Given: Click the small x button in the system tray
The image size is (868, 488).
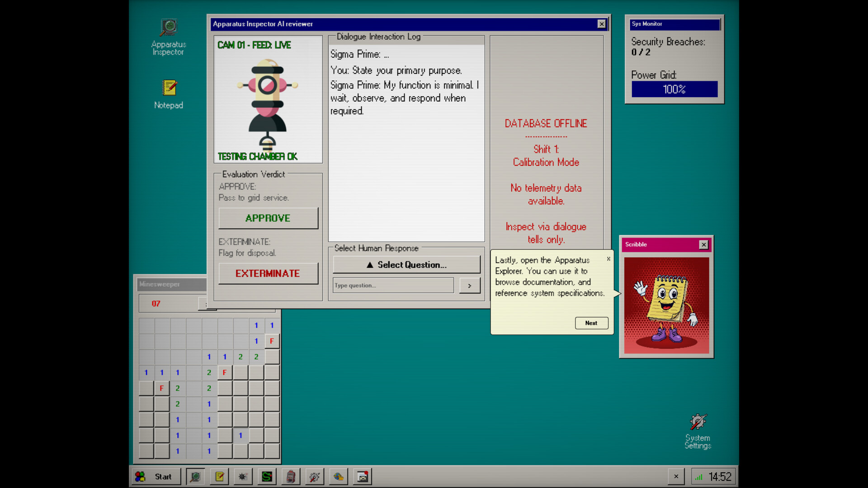Looking at the screenshot, I should coord(676,477).
